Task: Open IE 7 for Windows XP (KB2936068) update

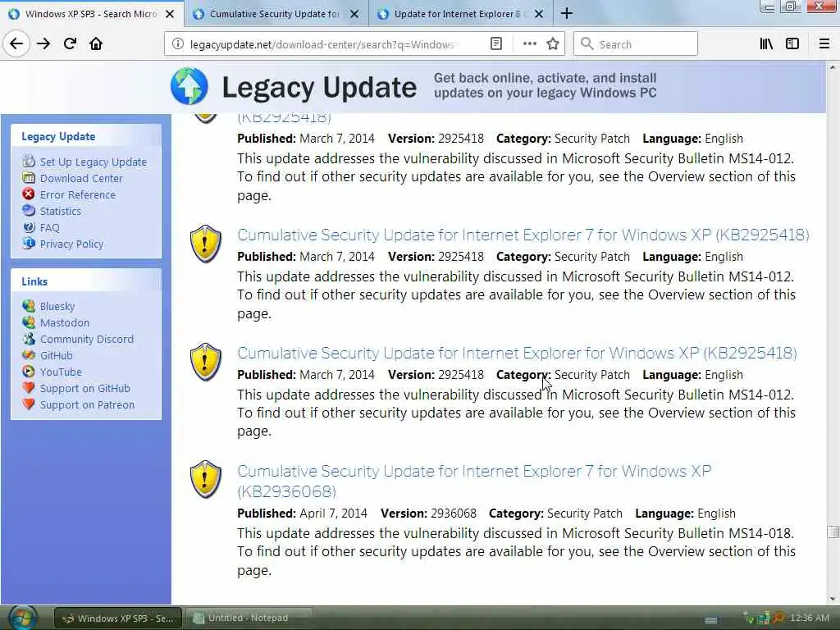Action: click(474, 481)
